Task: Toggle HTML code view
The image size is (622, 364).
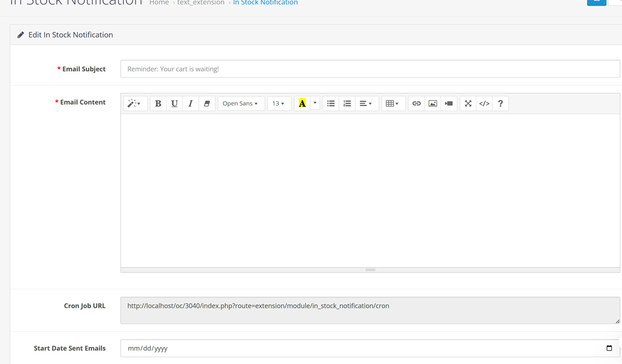Action: point(485,104)
